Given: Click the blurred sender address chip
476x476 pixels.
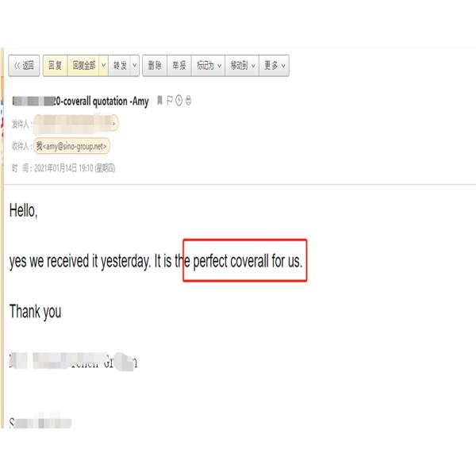Looking at the screenshot, I should (x=75, y=124).
